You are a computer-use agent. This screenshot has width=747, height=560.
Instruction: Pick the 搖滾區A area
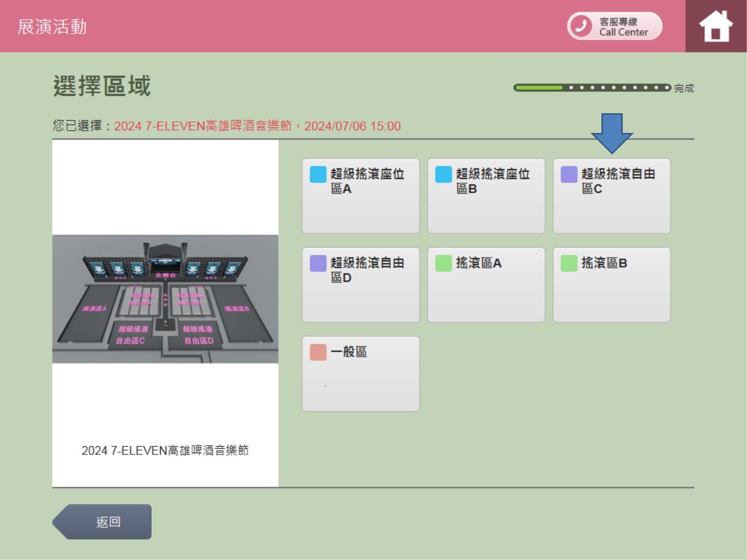click(x=486, y=285)
